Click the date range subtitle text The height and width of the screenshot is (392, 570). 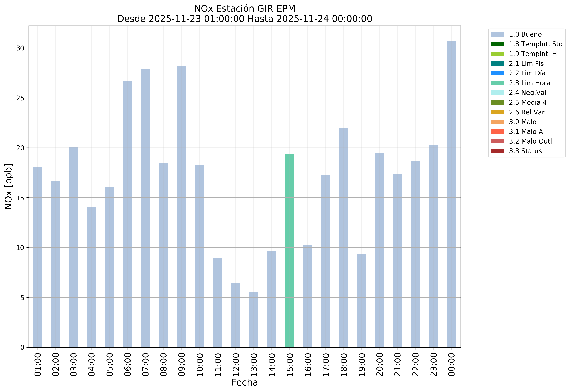(x=244, y=19)
